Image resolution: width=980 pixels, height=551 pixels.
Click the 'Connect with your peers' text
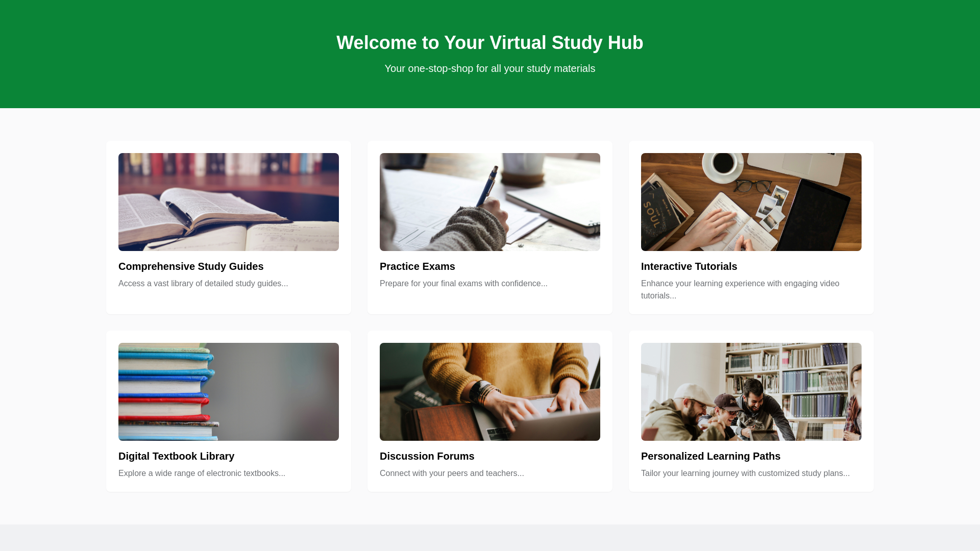[x=452, y=473]
